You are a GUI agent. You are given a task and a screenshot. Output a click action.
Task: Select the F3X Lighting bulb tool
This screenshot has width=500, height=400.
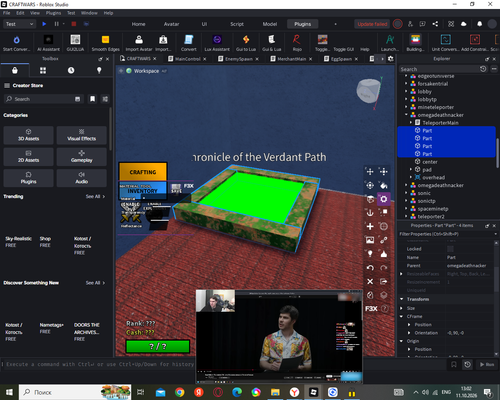(370, 254)
